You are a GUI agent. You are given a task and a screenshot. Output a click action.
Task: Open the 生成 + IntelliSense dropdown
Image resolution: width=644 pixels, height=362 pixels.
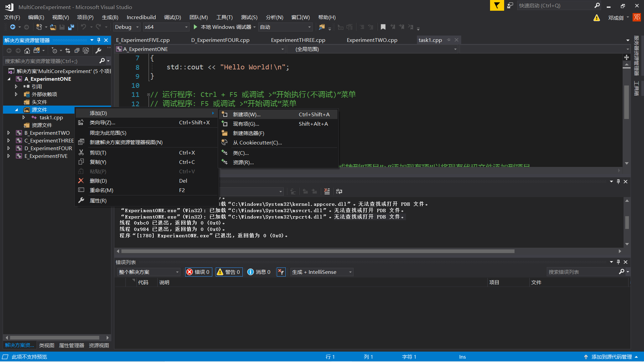click(x=322, y=272)
